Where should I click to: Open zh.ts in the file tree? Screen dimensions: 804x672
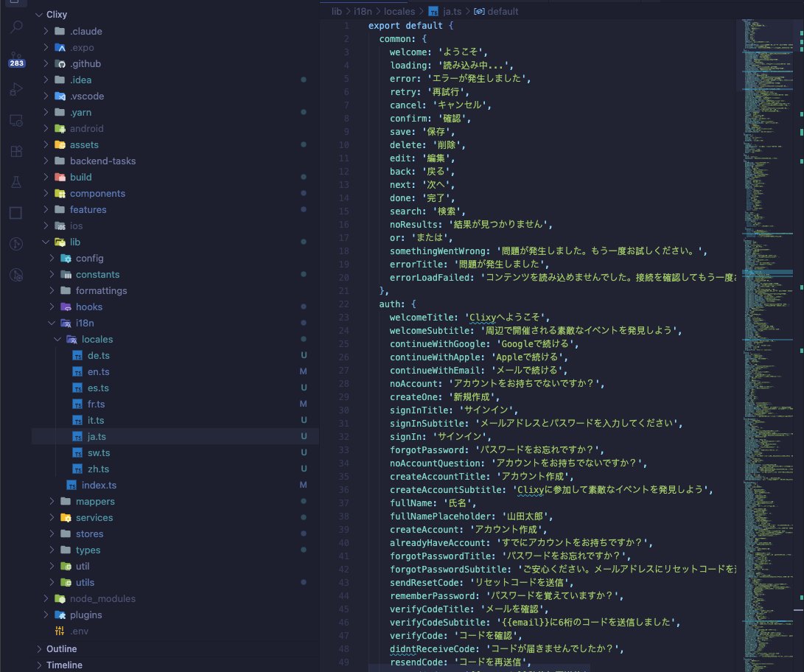point(98,469)
